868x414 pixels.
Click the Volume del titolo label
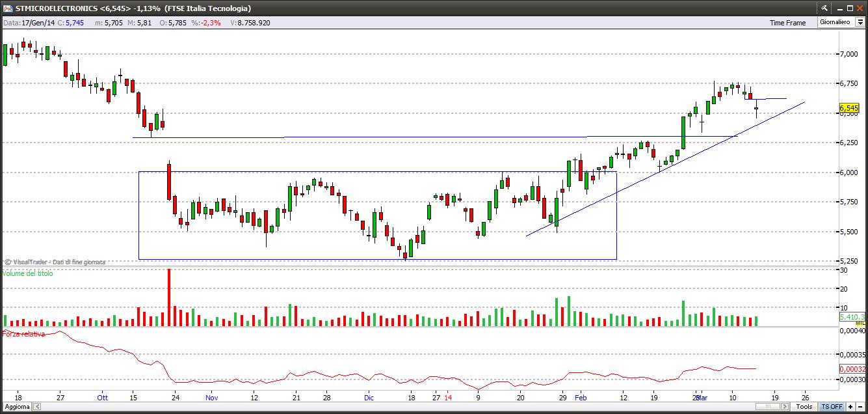click(28, 273)
